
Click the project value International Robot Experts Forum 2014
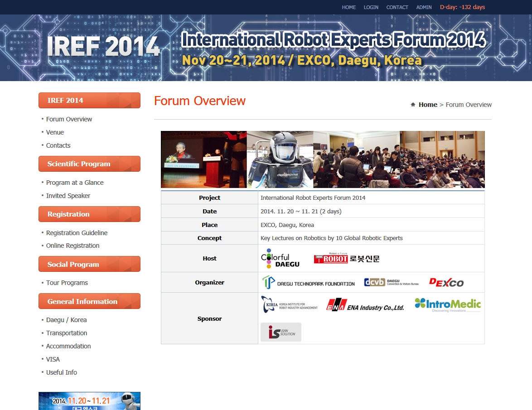[313, 198]
